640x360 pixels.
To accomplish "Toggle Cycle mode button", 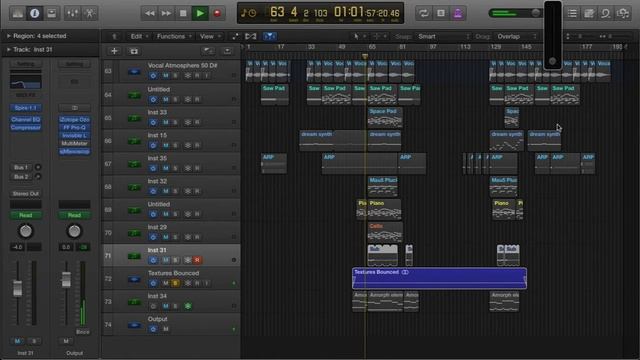I will tap(424, 13).
